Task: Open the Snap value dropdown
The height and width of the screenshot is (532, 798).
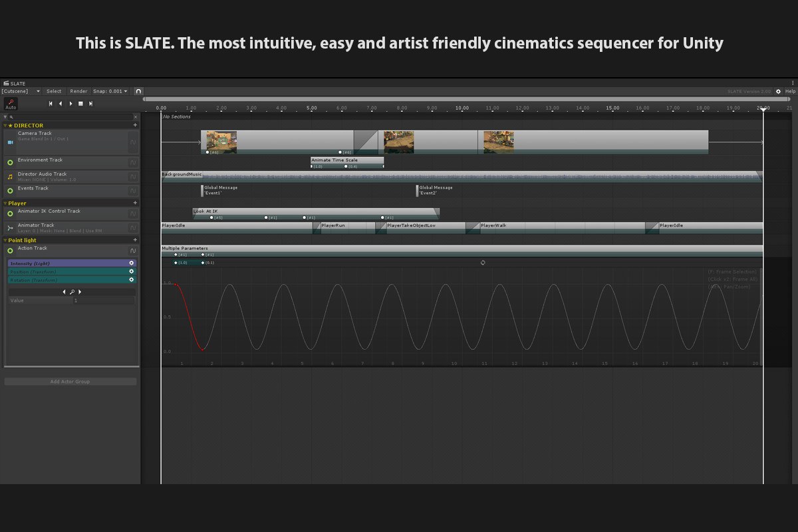Action: [110, 91]
